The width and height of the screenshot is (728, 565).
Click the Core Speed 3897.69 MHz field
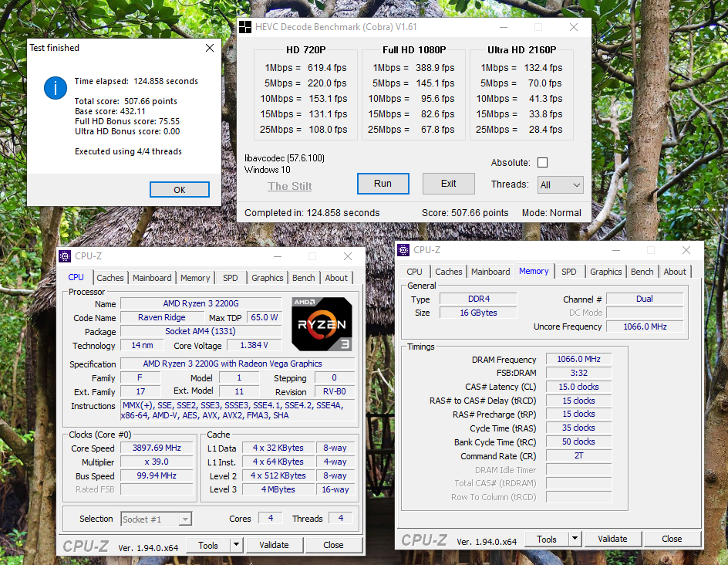point(157,448)
